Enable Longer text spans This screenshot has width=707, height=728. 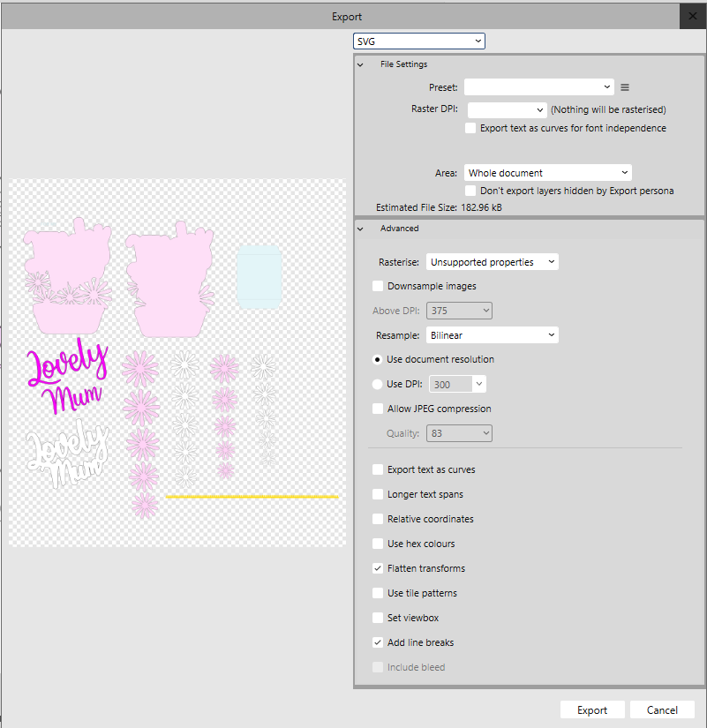coord(378,494)
